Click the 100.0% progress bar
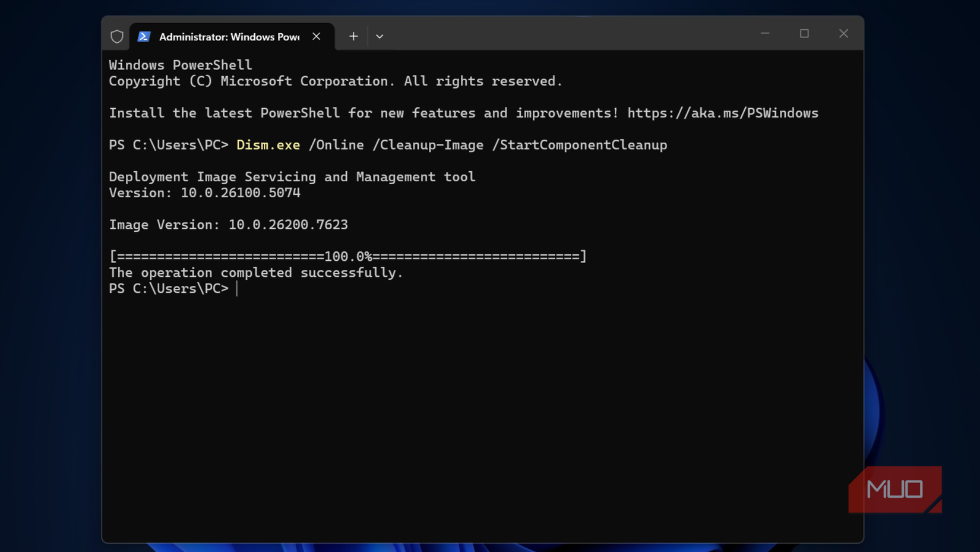980x552 pixels. (x=348, y=257)
